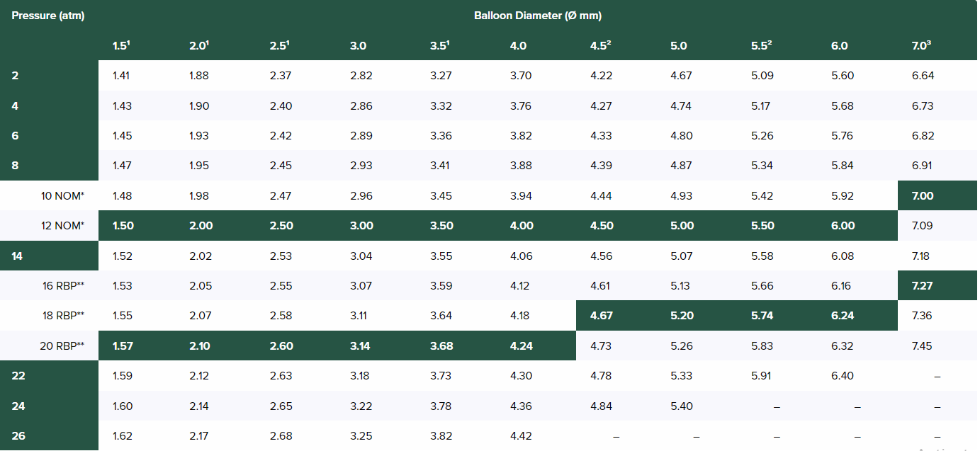The width and height of the screenshot is (980, 451).
Task: Select the 26 atm pressure row header
Action: click(19, 436)
